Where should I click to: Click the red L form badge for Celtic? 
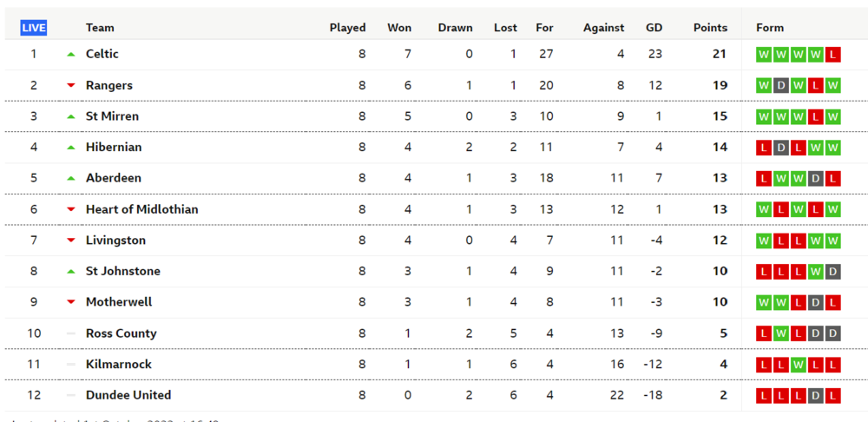(x=832, y=55)
